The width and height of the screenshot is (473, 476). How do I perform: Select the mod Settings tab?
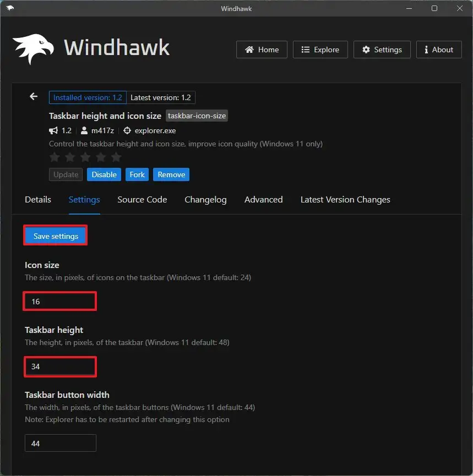84,199
